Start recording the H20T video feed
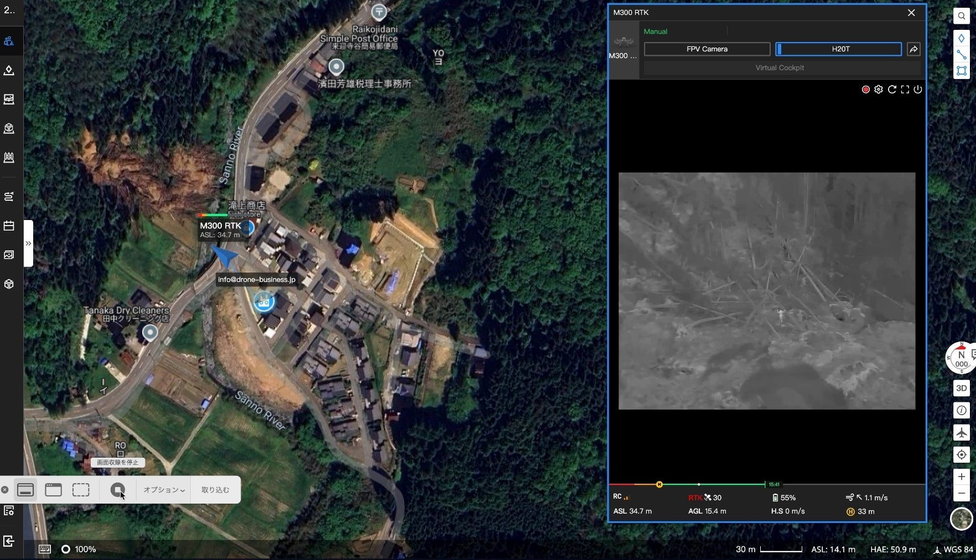 click(x=865, y=90)
